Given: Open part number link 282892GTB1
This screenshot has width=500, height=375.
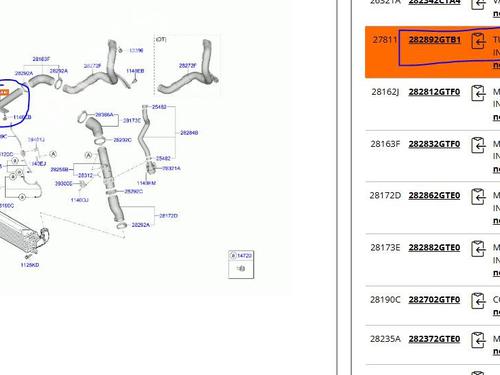Looking at the screenshot, I should (x=434, y=40).
